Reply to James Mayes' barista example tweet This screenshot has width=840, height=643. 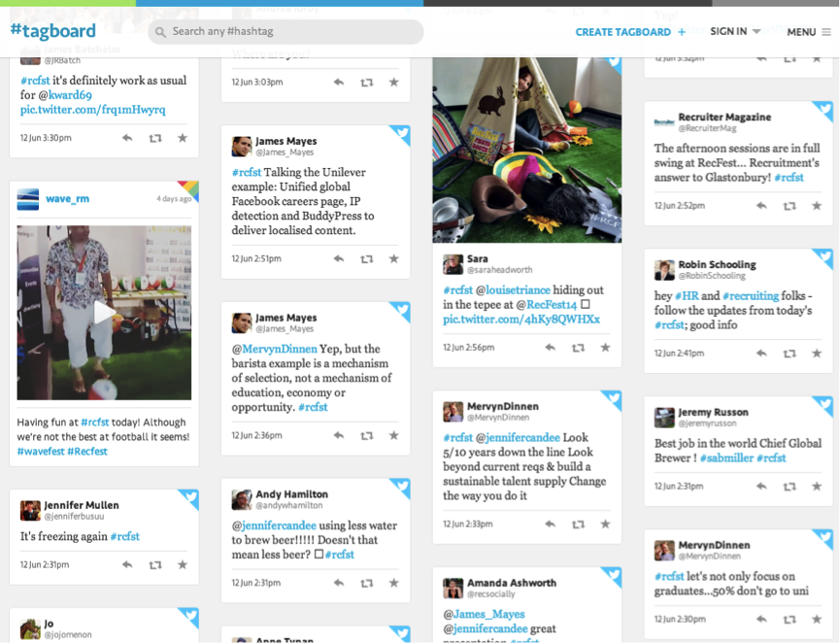pyautogui.click(x=339, y=435)
